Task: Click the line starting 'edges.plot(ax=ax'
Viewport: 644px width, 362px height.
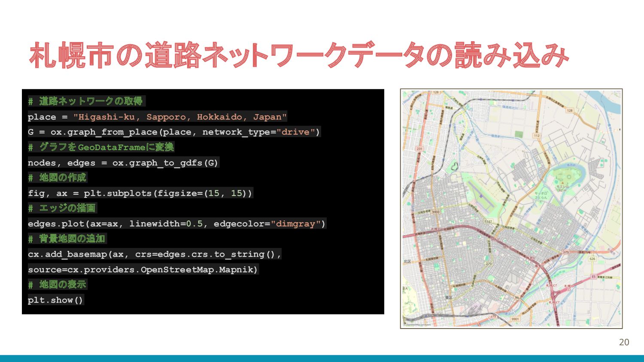Action: (177, 223)
